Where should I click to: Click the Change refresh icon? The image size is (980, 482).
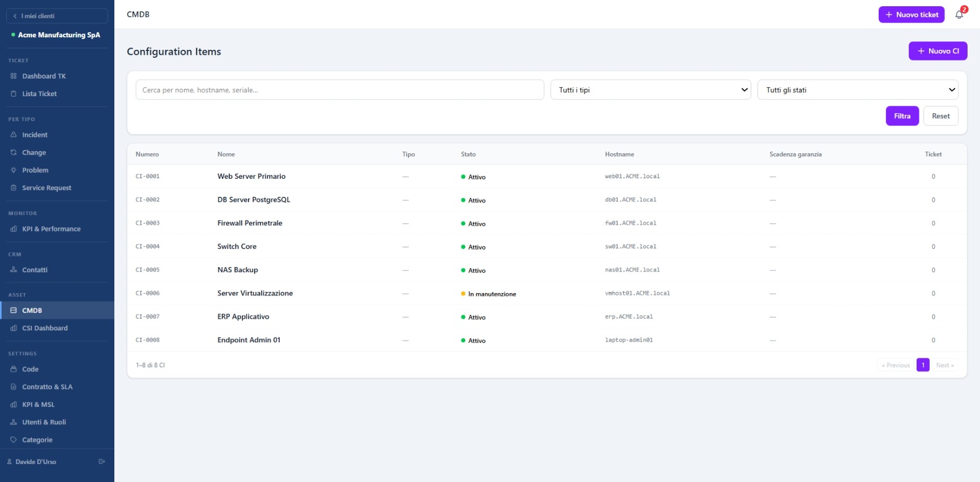click(x=14, y=152)
